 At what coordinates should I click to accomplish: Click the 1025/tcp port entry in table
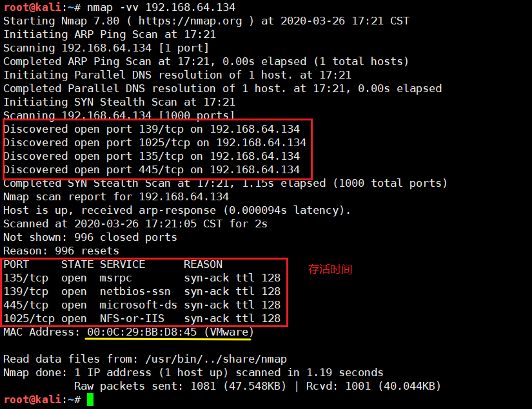click(29, 319)
